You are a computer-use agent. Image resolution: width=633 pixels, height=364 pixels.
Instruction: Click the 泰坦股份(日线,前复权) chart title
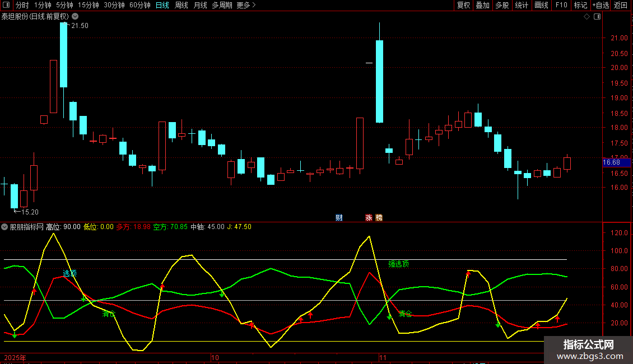tap(35, 17)
